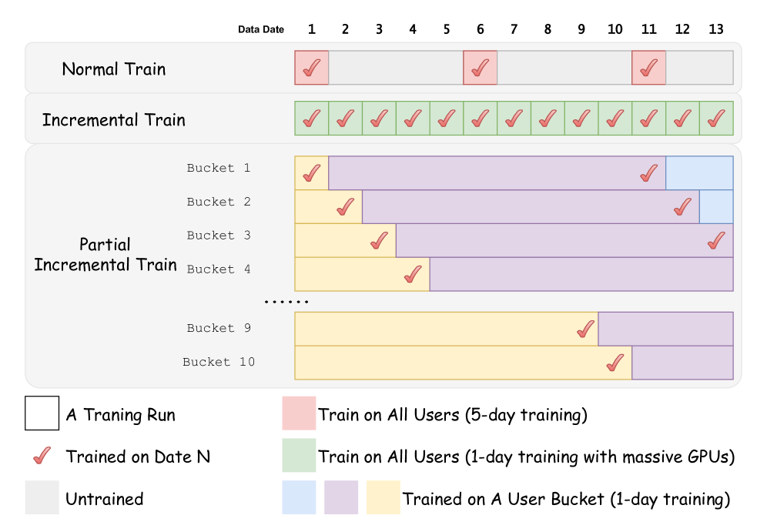Click the Bucket 1 checkmark in the yellow segment
Viewport: 767px width, 532px height.
[x=311, y=173]
